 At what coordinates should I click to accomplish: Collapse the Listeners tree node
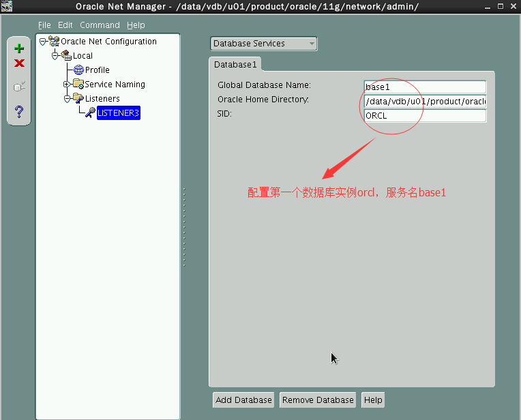(67, 99)
